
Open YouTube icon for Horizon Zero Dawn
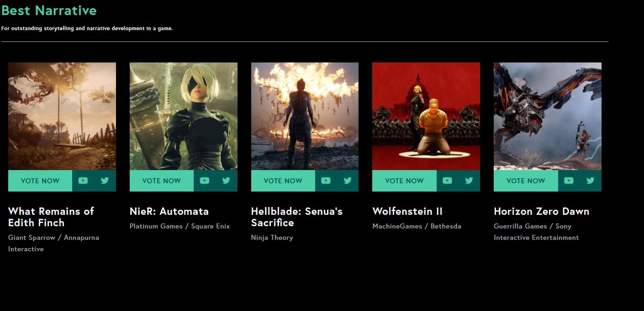coord(569,181)
